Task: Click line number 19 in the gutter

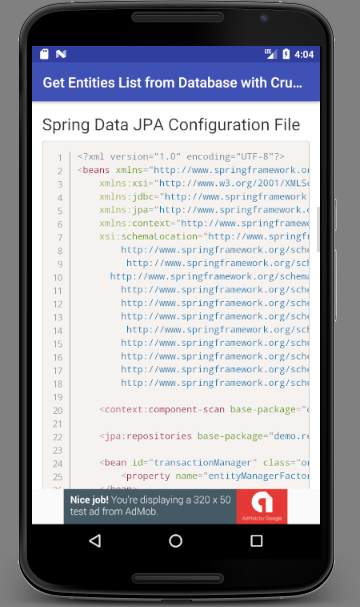Action: [58, 397]
